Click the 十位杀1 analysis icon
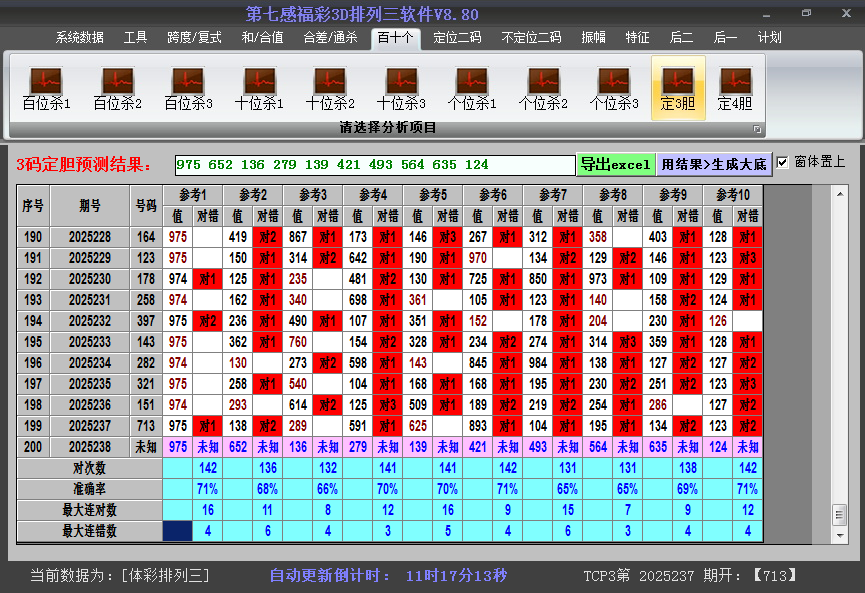The height and width of the screenshot is (593, 865). coord(259,88)
